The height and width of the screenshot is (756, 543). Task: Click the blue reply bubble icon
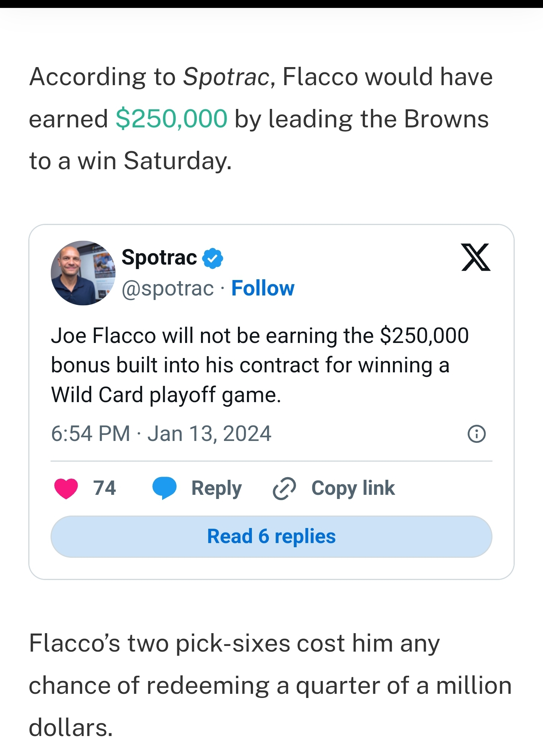coord(164,488)
